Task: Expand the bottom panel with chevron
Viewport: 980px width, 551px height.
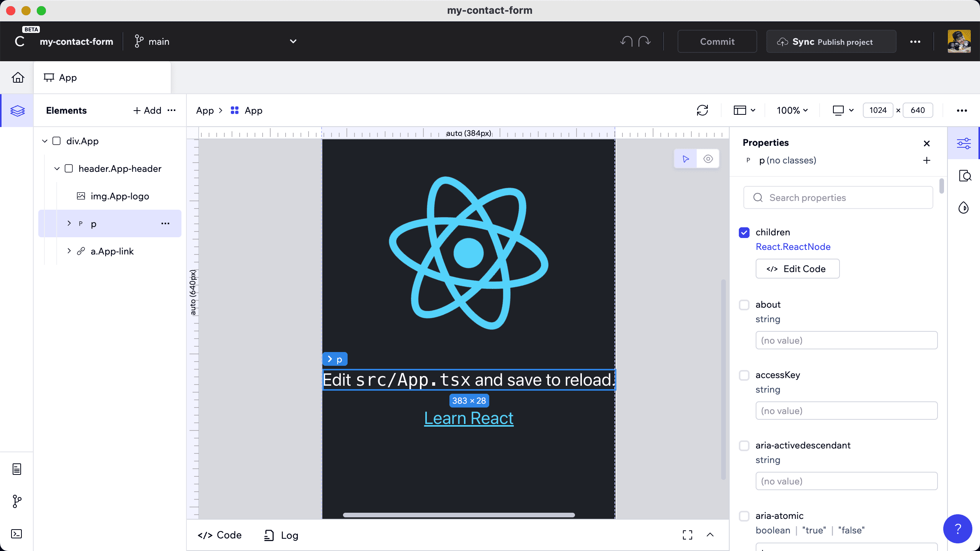Action: tap(710, 535)
